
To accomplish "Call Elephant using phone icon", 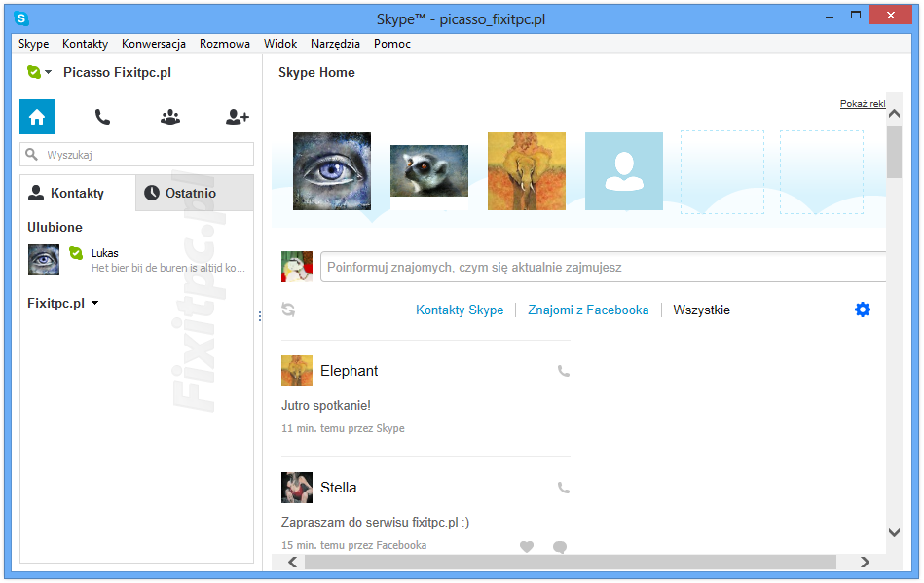I will (564, 371).
